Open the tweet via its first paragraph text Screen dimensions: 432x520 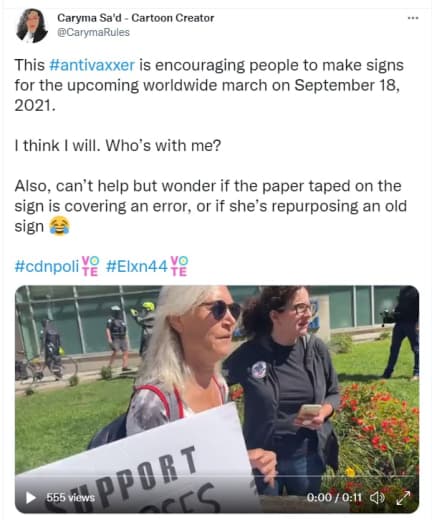pyautogui.click(x=209, y=85)
